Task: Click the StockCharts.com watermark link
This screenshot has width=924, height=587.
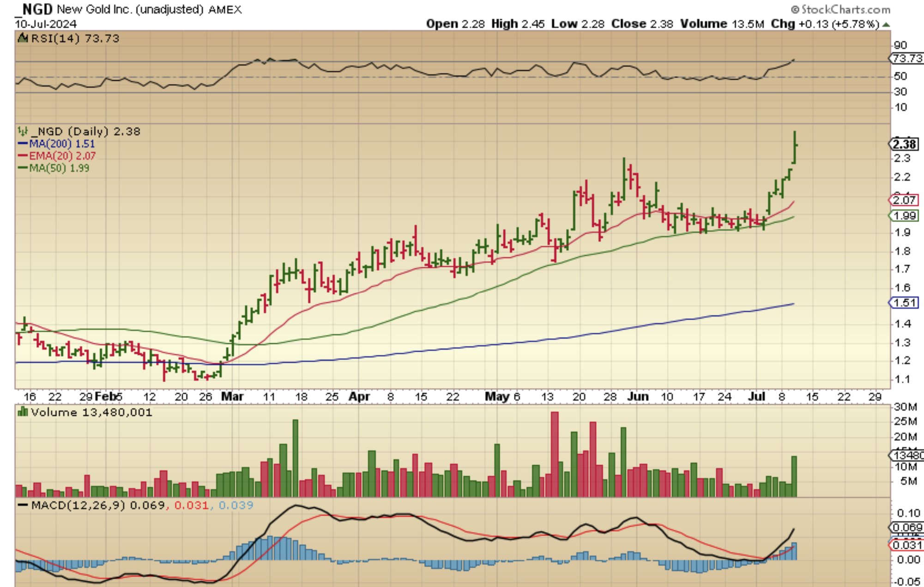Action: [x=845, y=10]
